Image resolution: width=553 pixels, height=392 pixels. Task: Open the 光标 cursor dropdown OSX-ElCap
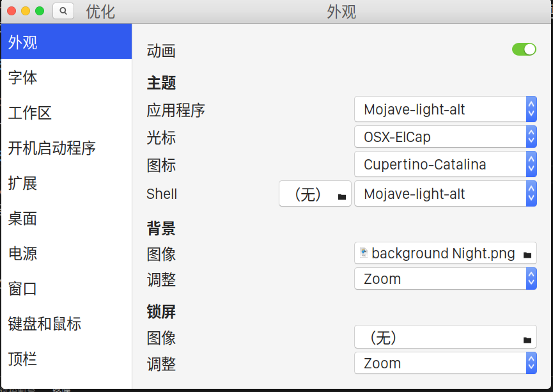446,137
